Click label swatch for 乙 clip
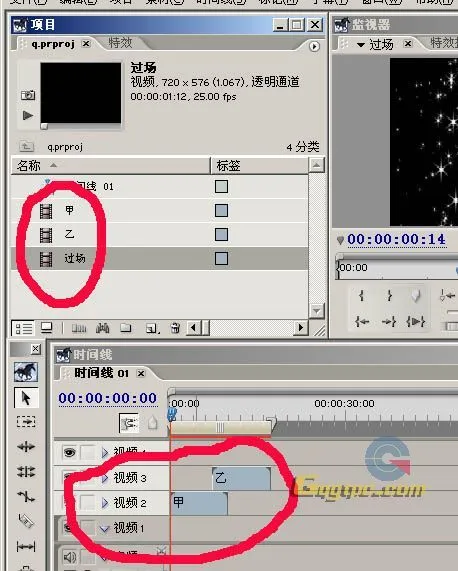Viewport: 458px width, 571px height. pos(221,235)
